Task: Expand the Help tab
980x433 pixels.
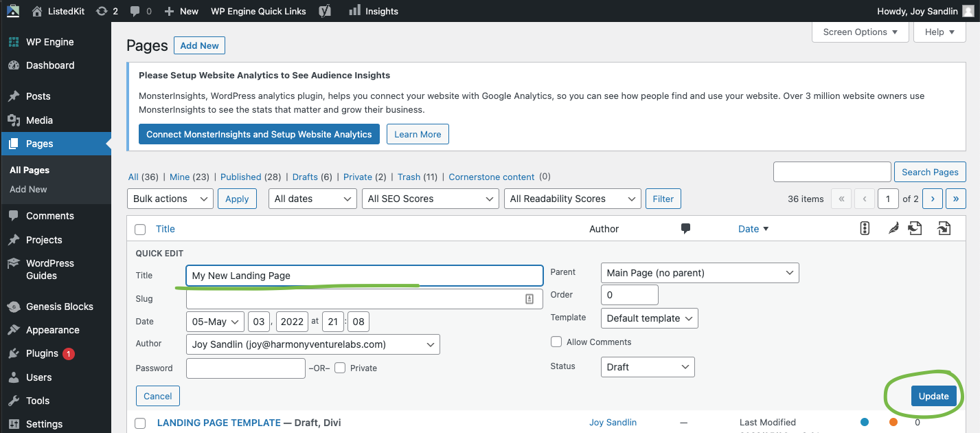Action: tap(940, 32)
